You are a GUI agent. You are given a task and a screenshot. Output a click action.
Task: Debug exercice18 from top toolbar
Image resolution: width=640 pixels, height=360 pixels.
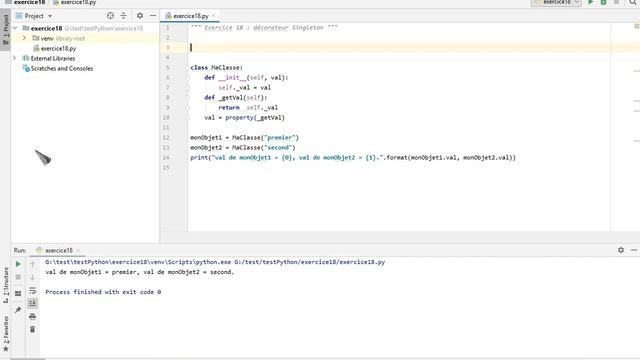tap(603, 2)
